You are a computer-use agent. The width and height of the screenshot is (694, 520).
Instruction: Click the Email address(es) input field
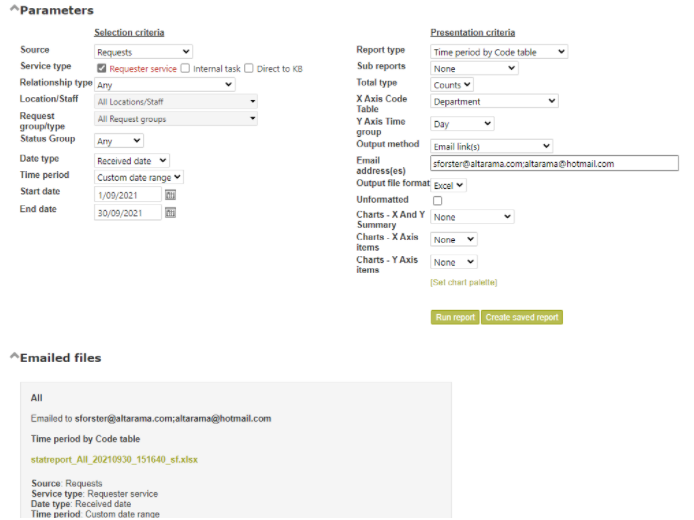[x=554, y=163]
